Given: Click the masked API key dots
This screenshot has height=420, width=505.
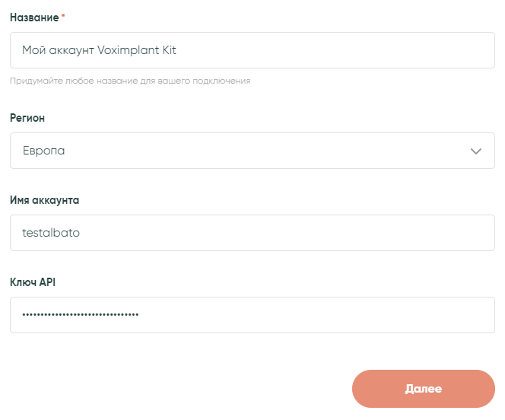Looking at the screenshot, I should pos(81,314).
